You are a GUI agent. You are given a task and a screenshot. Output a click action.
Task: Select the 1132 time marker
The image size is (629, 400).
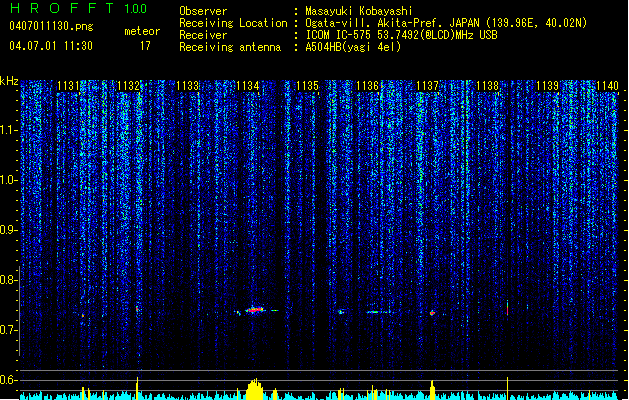click(128, 86)
